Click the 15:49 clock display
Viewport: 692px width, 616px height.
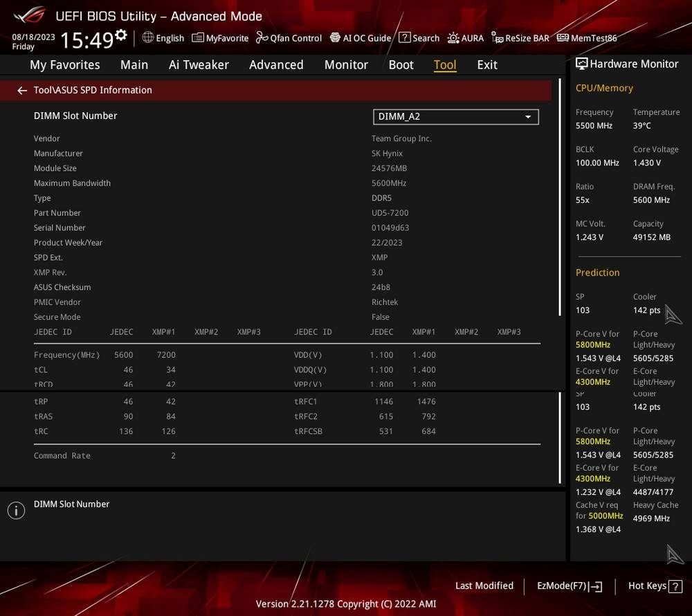pos(87,40)
